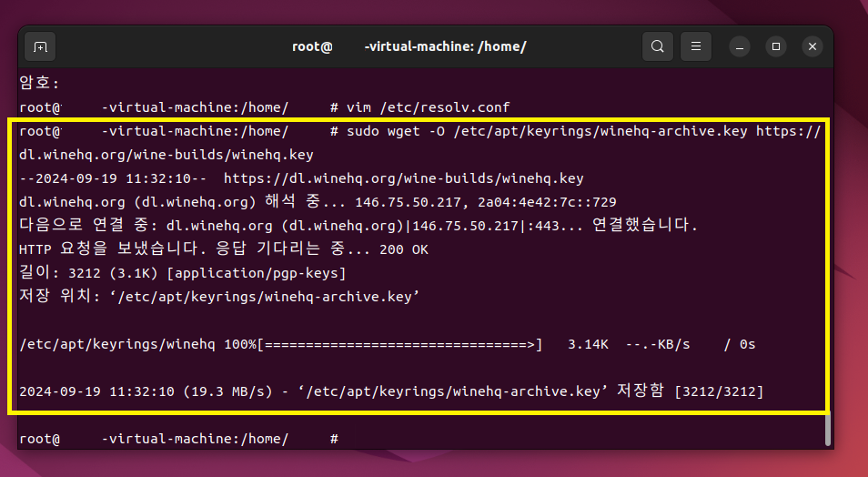Image resolution: width=868 pixels, height=477 pixels.
Task: Click the resolved IP '146.75.50.217, 2a04:4e42:7c::729'
Action: 486,202
